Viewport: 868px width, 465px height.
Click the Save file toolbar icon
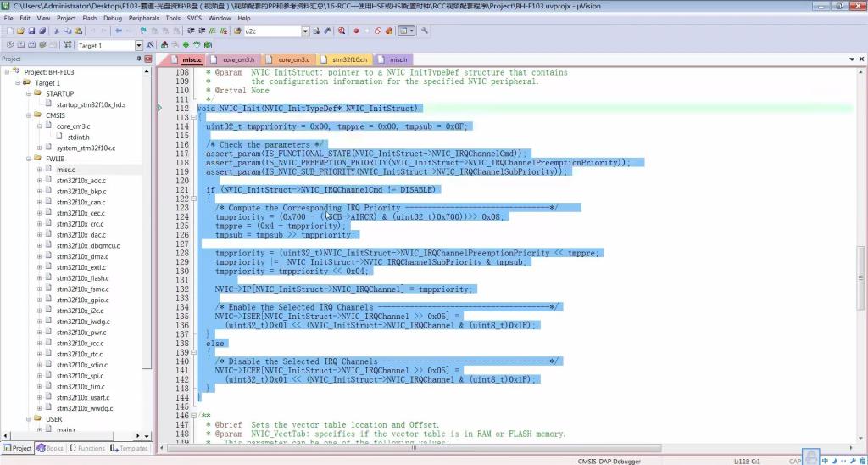31,31
